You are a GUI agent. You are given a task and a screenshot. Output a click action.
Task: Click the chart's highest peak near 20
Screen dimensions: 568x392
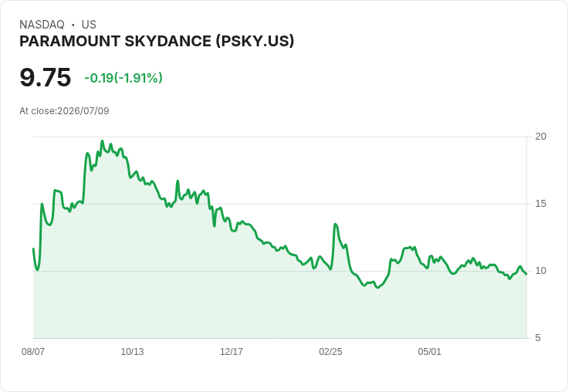[x=102, y=141]
